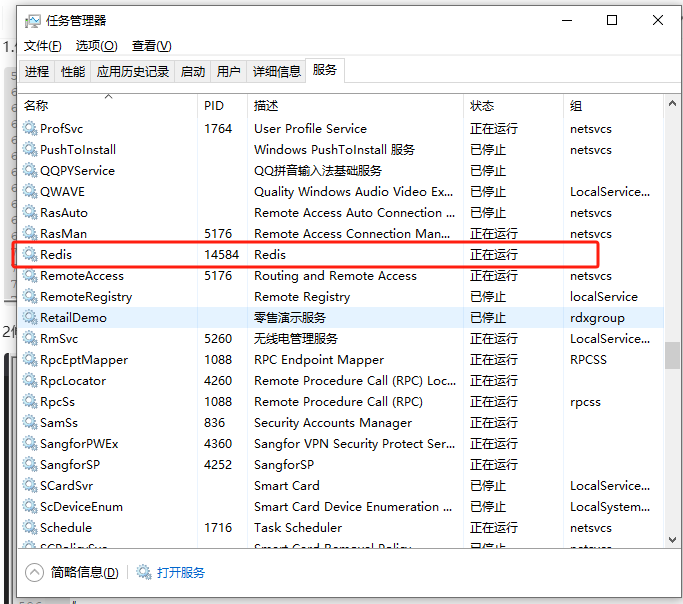
Task: Open the 选项(O) menu
Action: click(x=96, y=45)
